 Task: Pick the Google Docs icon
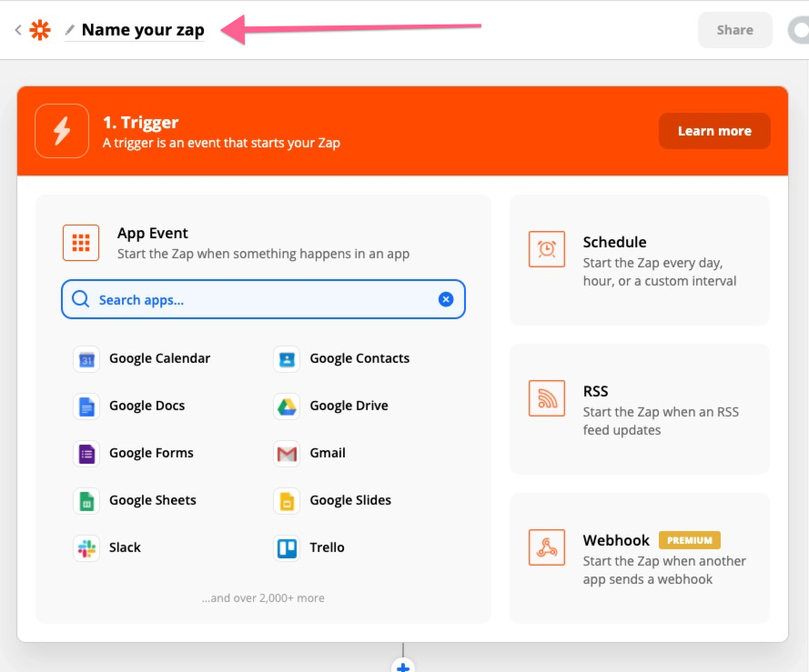(86, 406)
